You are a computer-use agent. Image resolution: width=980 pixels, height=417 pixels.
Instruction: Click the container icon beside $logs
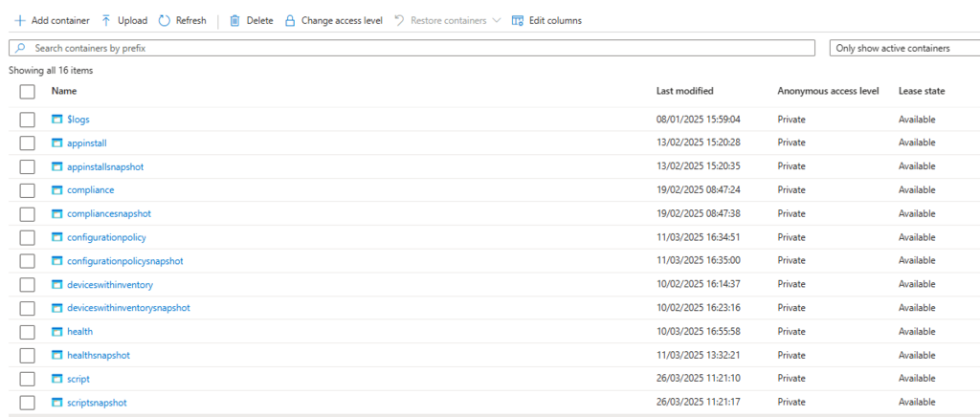click(57, 120)
